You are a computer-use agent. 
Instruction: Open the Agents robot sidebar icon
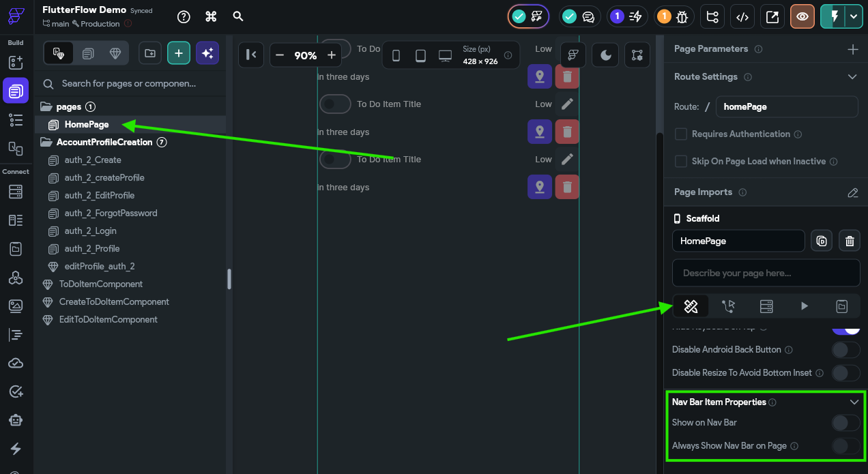(x=15, y=420)
